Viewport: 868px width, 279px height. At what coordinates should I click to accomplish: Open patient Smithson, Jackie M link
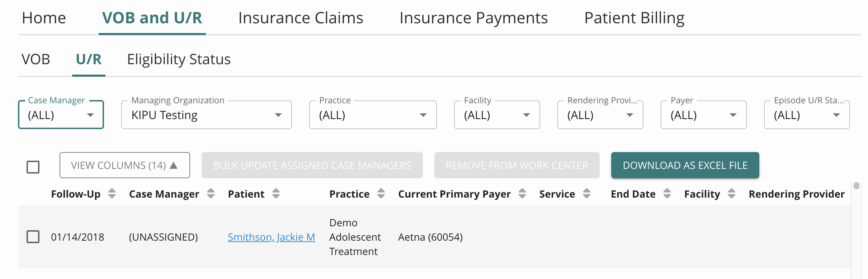271,237
